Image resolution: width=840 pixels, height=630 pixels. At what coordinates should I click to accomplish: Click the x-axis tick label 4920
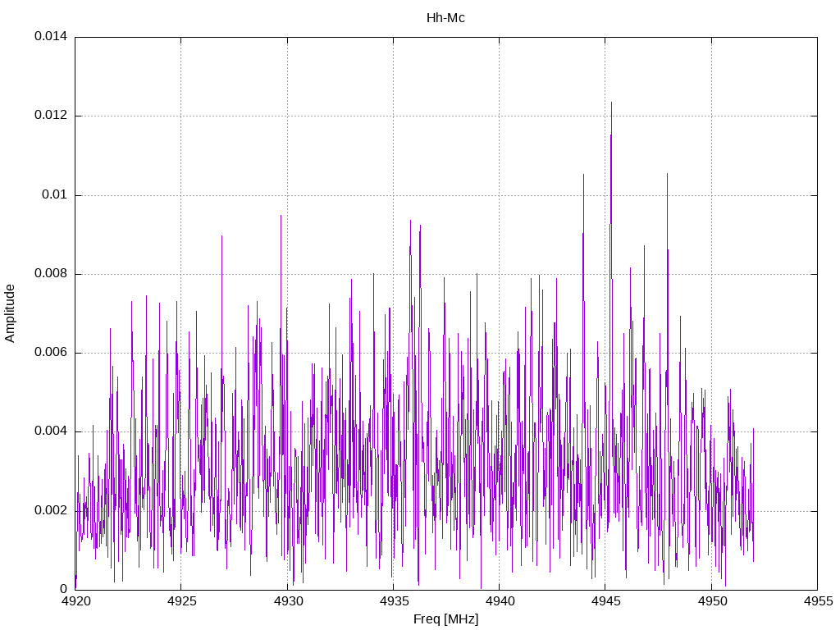[x=75, y=601]
